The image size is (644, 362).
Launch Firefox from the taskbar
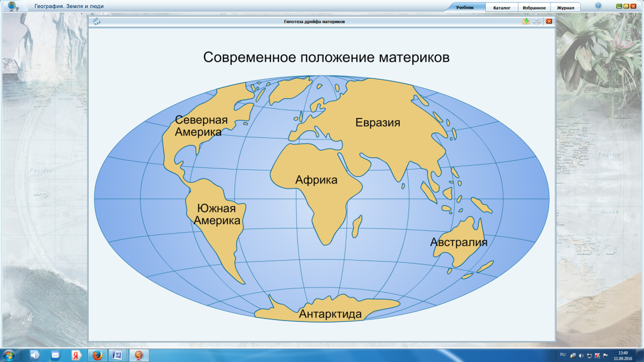click(x=97, y=356)
